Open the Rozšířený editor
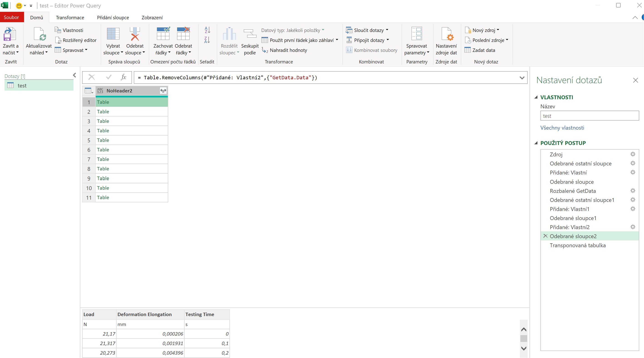This screenshot has height=358, width=644. point(76,40)
